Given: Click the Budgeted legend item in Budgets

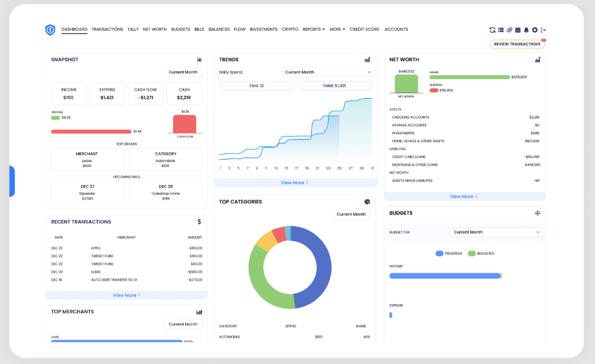Looking at the screenshot, I should pos(481,253).
